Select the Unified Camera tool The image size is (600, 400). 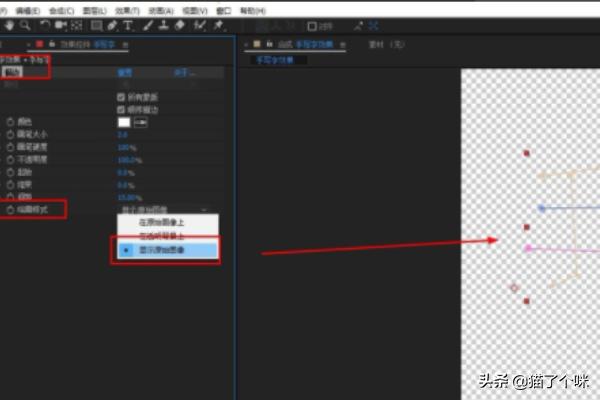click(61, 26)
